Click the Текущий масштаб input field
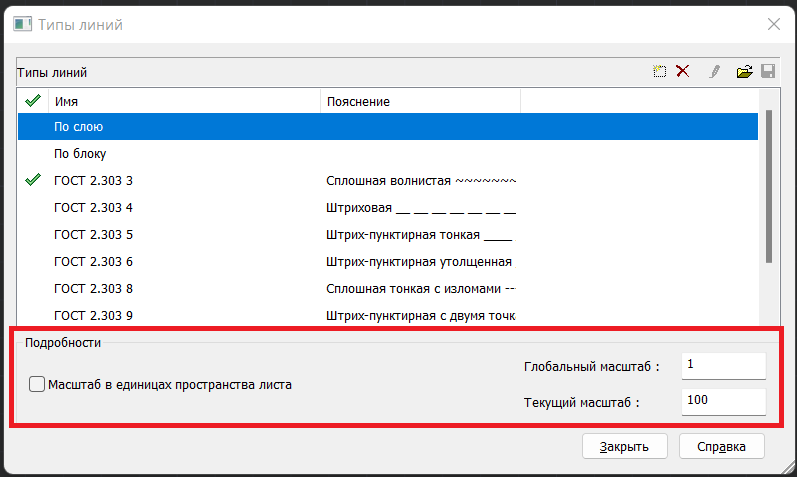 click(723, 402)
